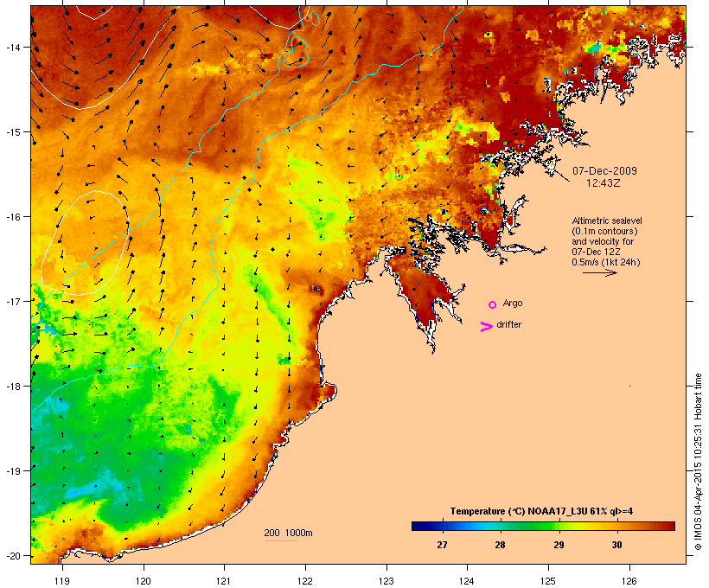Click the '125' longitude axis label
This screenshot has width=709, height=588.
[x=548, y=581]
